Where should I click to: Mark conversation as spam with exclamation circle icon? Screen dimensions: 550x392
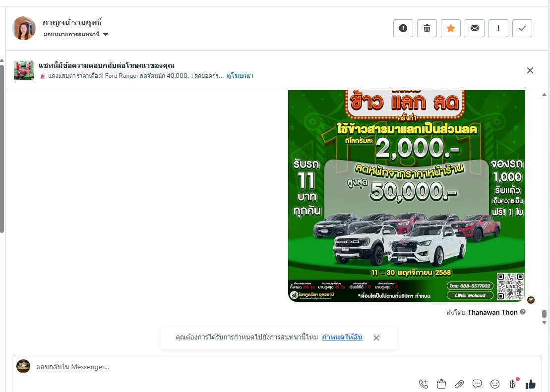tap(403, 28)
